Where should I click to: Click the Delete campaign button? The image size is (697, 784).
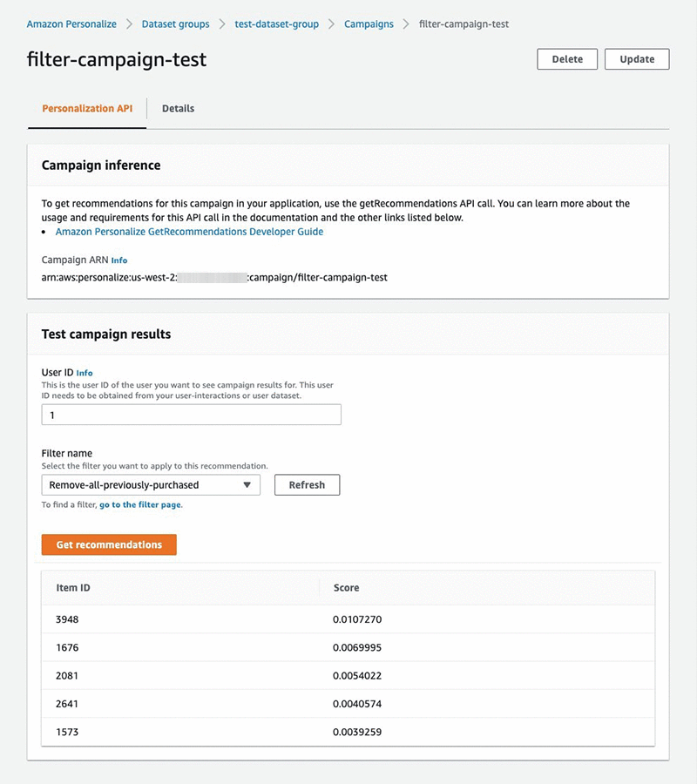[567, 59]
